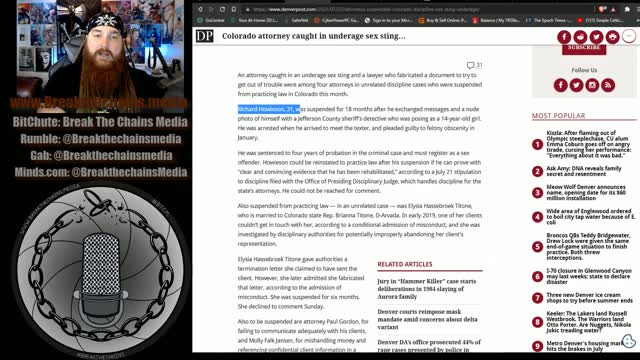Screen dimensions: 640x360
Task: Follow Us on Facebook icon in the sidebar
Action: (560, 85)
